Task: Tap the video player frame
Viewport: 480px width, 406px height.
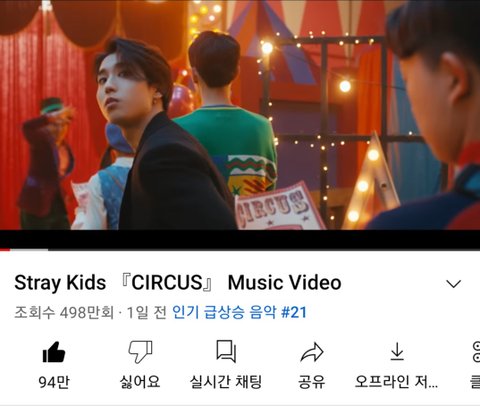Action: point(240,115)
